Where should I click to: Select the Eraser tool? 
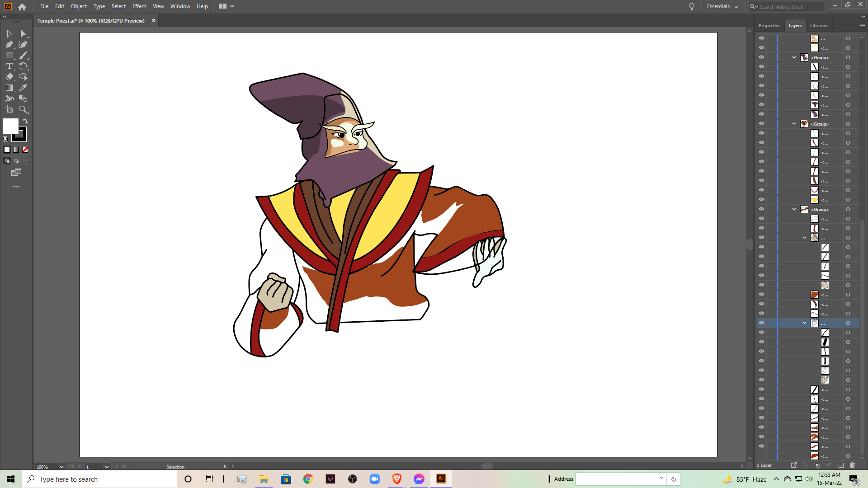pyautogui.click(x=9, y=77)
